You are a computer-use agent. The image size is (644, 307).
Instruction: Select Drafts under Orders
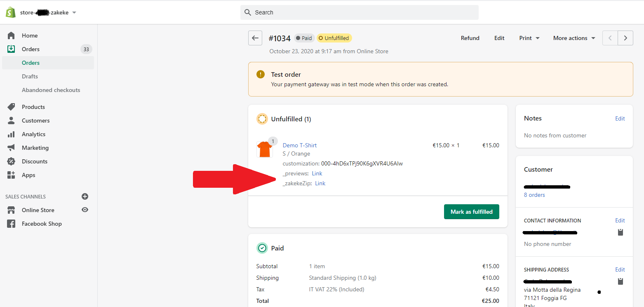30,76
